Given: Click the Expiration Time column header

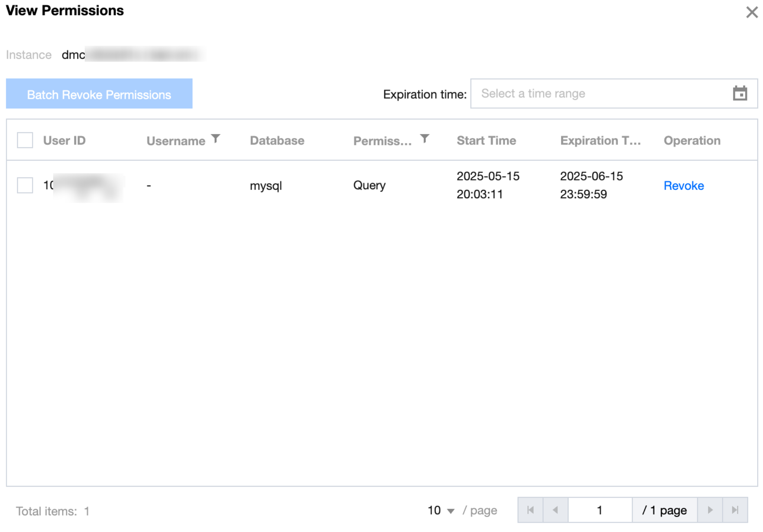Looking at the screenshot, I should coord(600,141).
